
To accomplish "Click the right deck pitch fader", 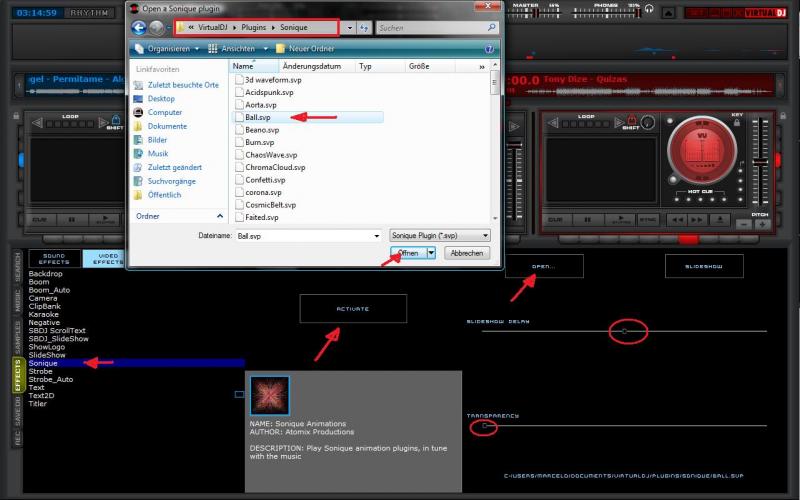I will tap(760, 162).
